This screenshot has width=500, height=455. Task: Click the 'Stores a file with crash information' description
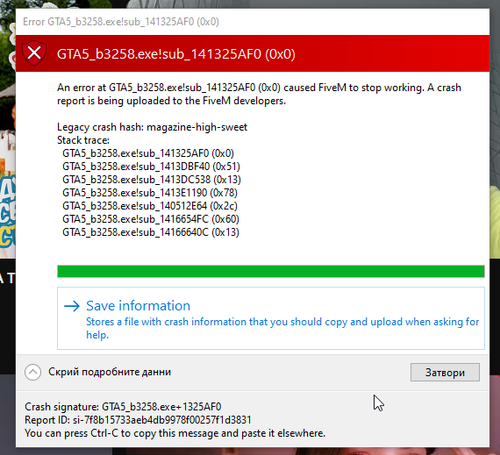[283, 328]
